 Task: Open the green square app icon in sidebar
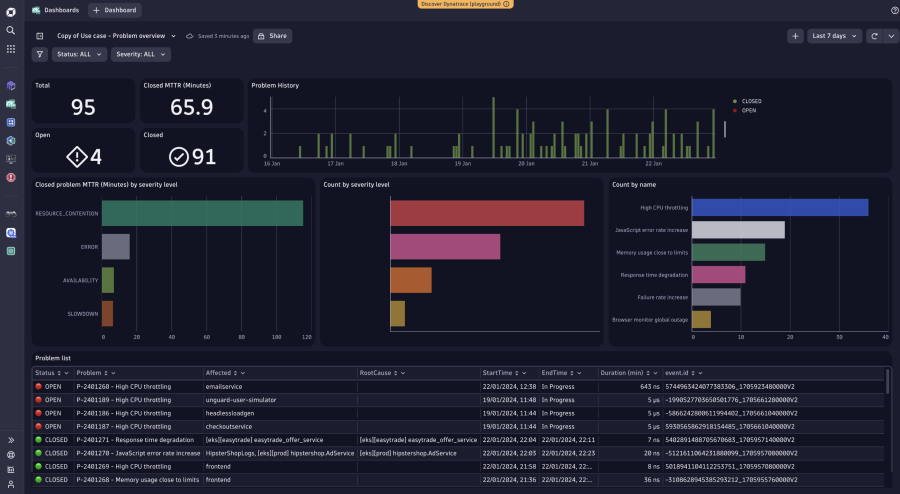[10, 251]
